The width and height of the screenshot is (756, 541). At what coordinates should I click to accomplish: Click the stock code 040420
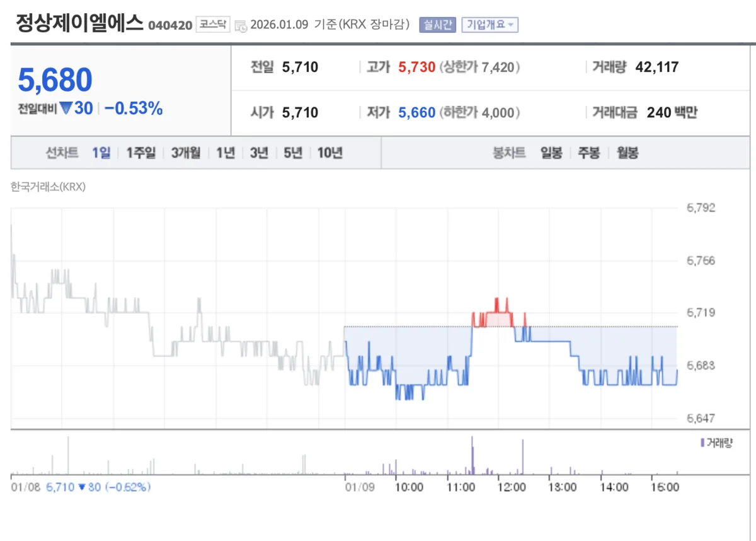point(170,25)
